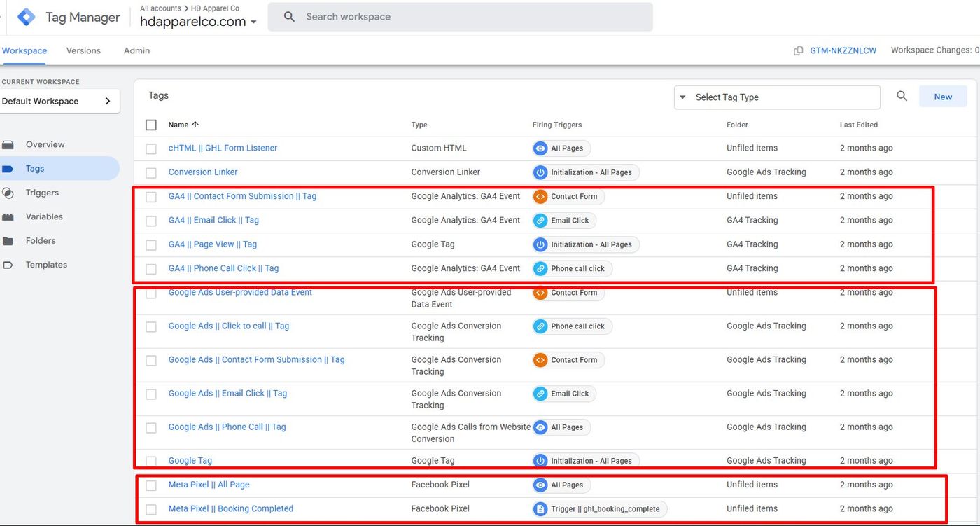
Task: Open GA4 || Contact Form Submission || Tag link
Action: click(242, 196)
